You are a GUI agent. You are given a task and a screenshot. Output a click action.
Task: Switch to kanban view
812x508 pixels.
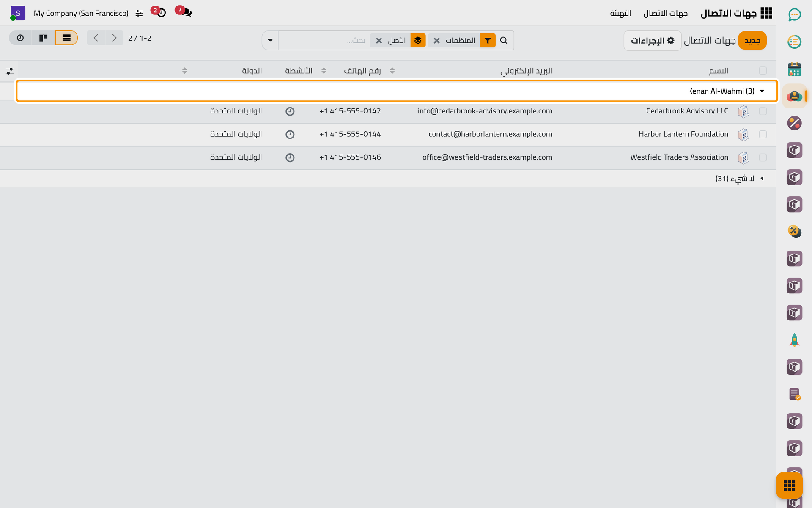(x=44, y=38)
